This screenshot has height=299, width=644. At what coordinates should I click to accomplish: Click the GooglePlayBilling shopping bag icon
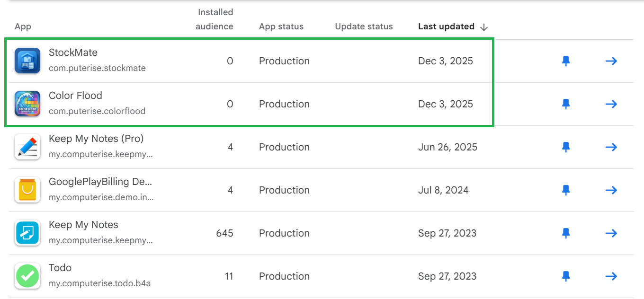27,190
